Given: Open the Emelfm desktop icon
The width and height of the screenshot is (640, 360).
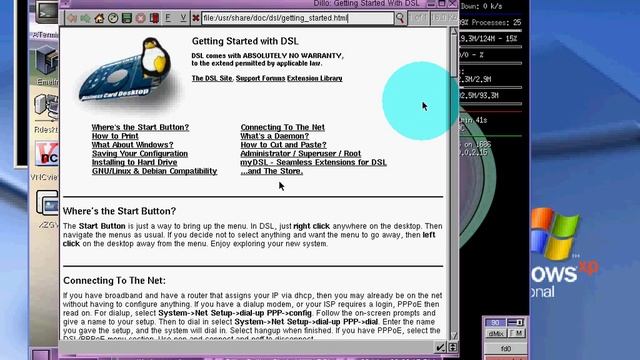Looking at the screenshot, I should click(x=47, y=65).
